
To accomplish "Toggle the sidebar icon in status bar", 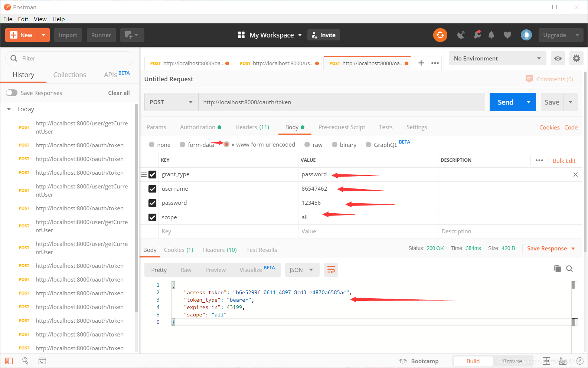I will click(9, 361).
